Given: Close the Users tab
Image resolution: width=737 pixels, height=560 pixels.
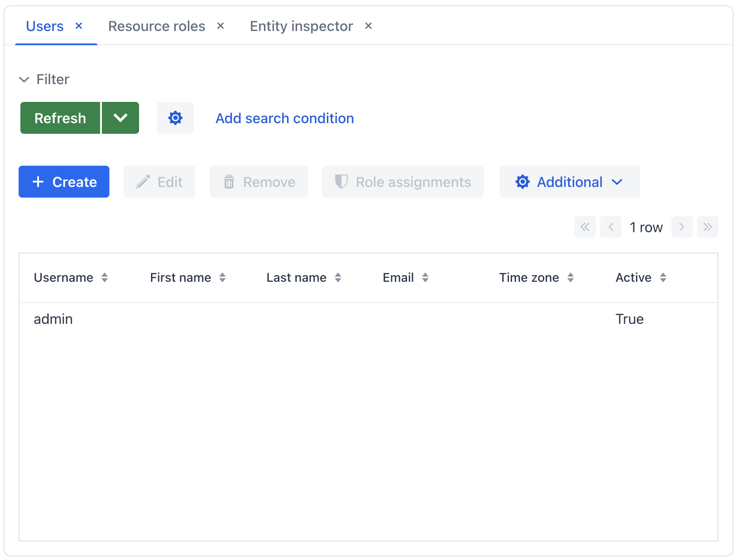Looking at the screenshot, I should coord(79,26).
